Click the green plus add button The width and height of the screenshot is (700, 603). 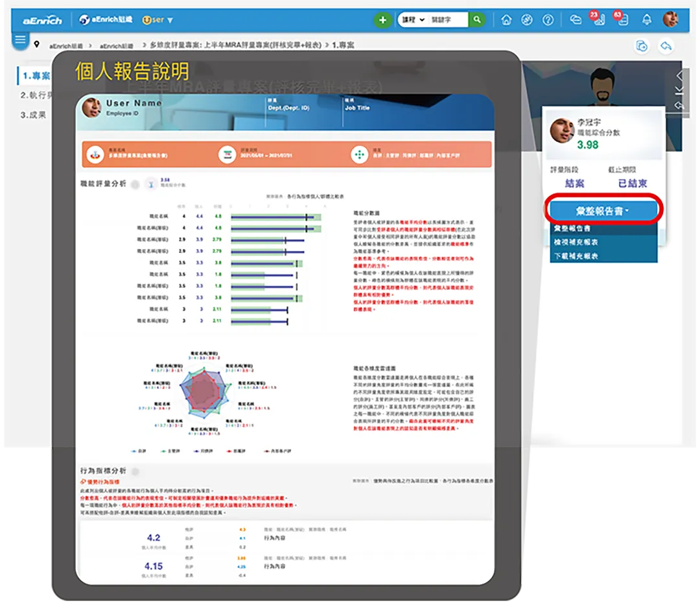coord(382,20)
